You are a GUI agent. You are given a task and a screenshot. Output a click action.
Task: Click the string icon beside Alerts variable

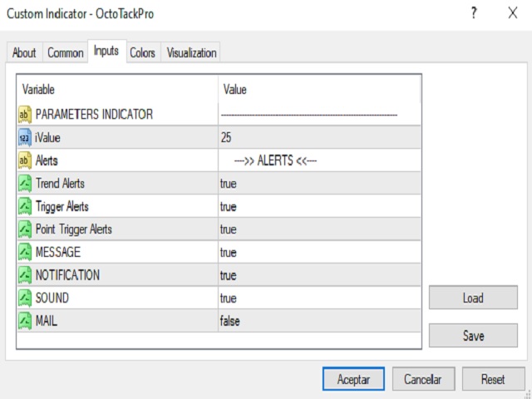coord(25,160)
